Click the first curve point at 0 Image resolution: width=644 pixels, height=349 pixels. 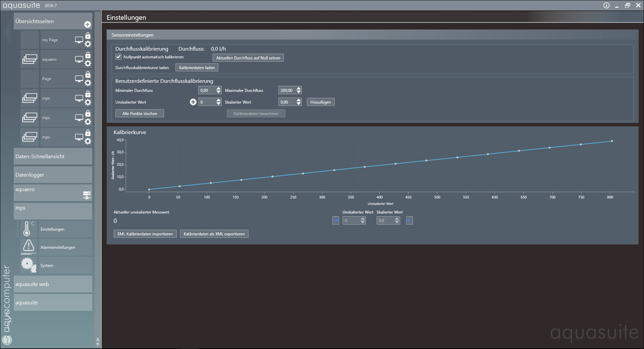click(x=149, y=190)
